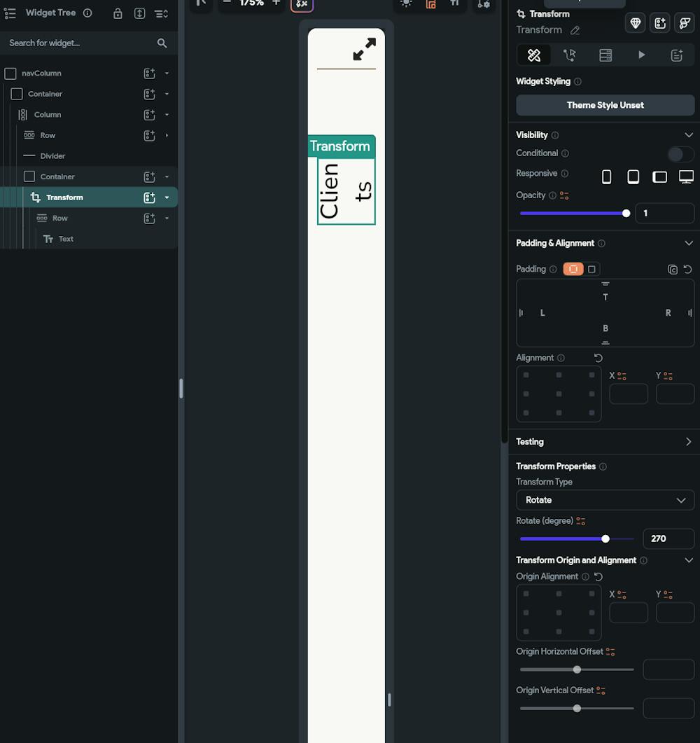
Task: Toggle Conditional visibility switch
Action: (x=680, y=154)
